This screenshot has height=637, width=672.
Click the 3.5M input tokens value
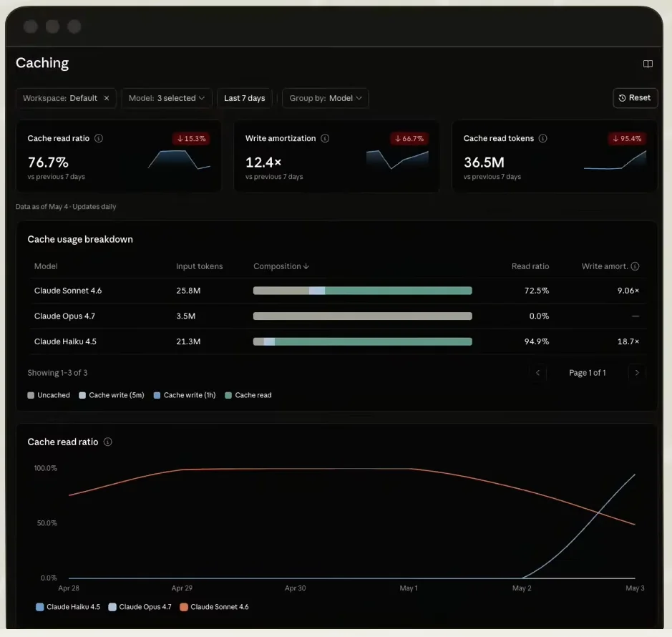[185, 316]
